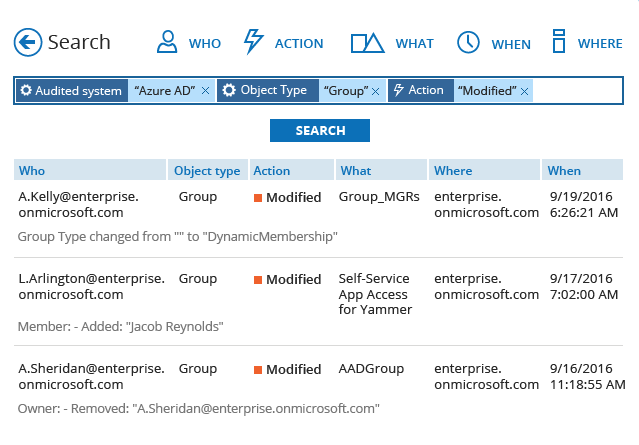The height and width of the screenshot is (445, 639).
Task: Click the back arrow icon beside Search
Action: click(x=28, y=42)
